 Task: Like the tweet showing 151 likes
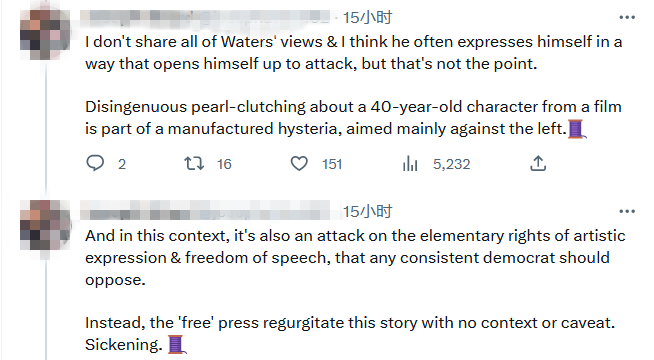[299, 164]
